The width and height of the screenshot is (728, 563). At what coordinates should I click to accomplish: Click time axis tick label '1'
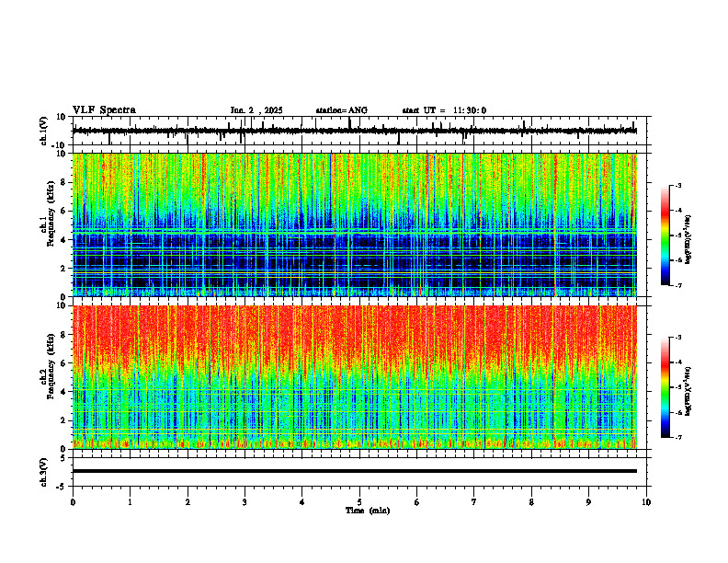130,502
